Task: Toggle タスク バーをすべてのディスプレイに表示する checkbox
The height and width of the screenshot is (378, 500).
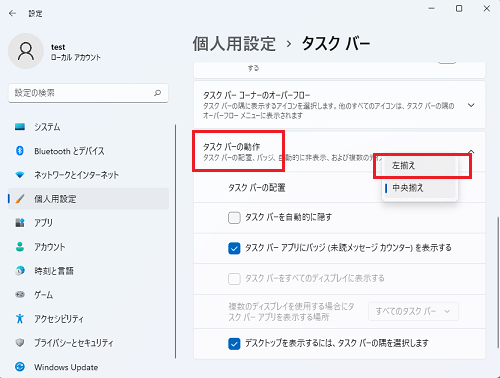Action: click(x=234, y=279)
